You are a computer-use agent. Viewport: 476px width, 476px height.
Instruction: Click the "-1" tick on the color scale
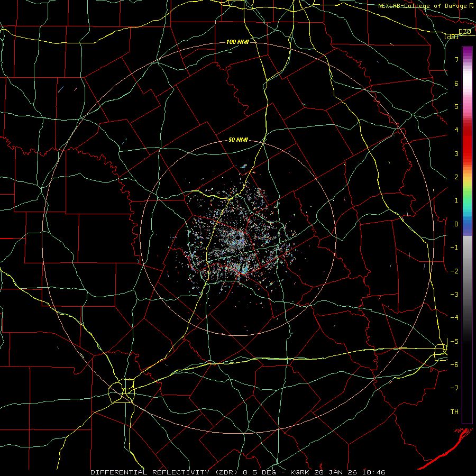454,248
